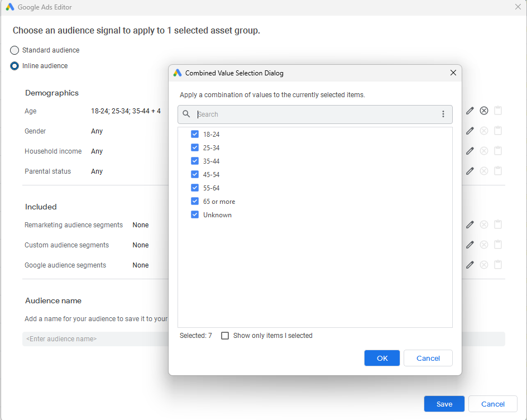Click the pencil edit icon for Gender
Viewport: 527px width, 420px height.
(470, 131)
